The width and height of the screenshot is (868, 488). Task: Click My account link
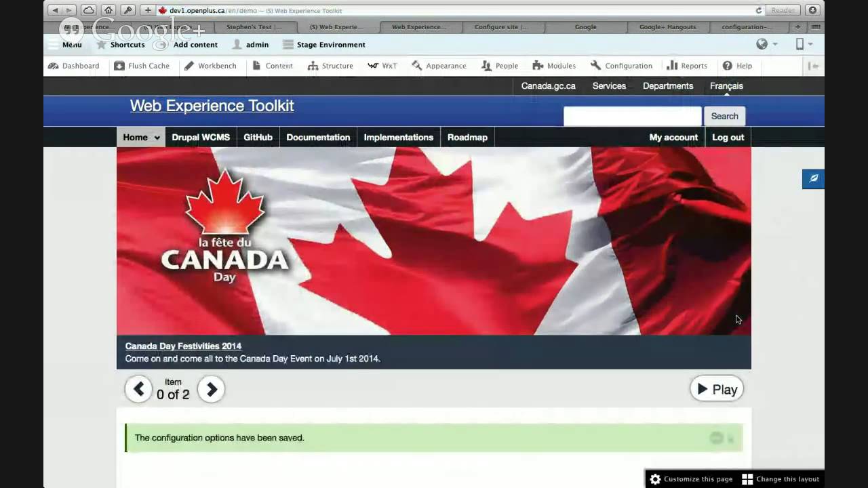pos(673,138)
